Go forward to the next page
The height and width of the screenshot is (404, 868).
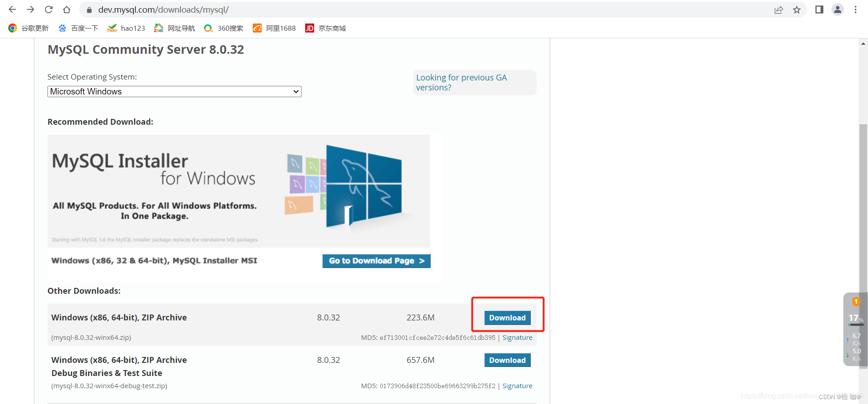(30, 9)
